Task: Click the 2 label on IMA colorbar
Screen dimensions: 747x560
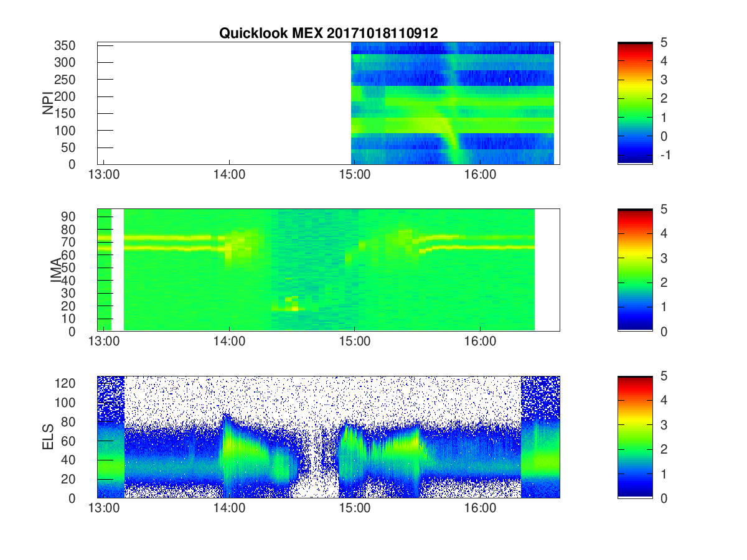Action: [x=663, y=282]
